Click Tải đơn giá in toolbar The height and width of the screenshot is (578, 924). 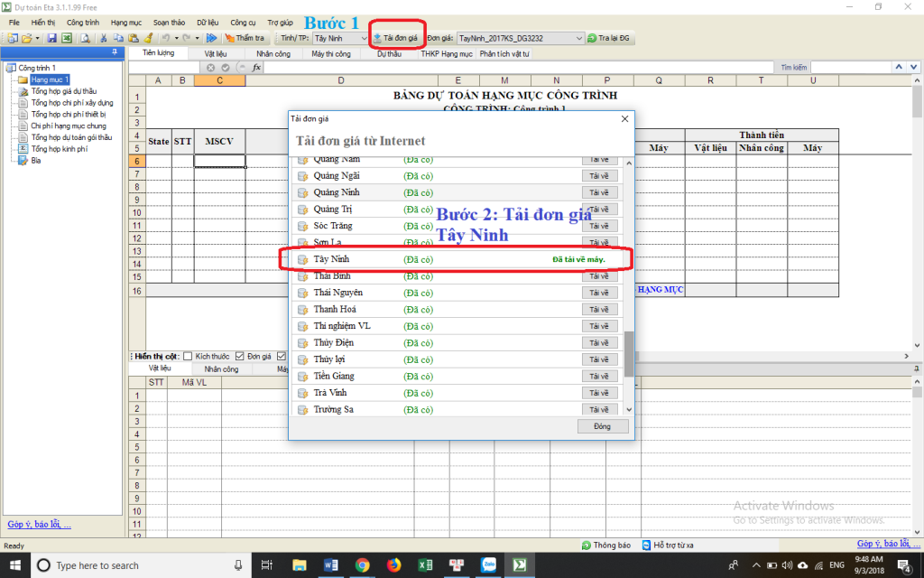tap(395, 39)
